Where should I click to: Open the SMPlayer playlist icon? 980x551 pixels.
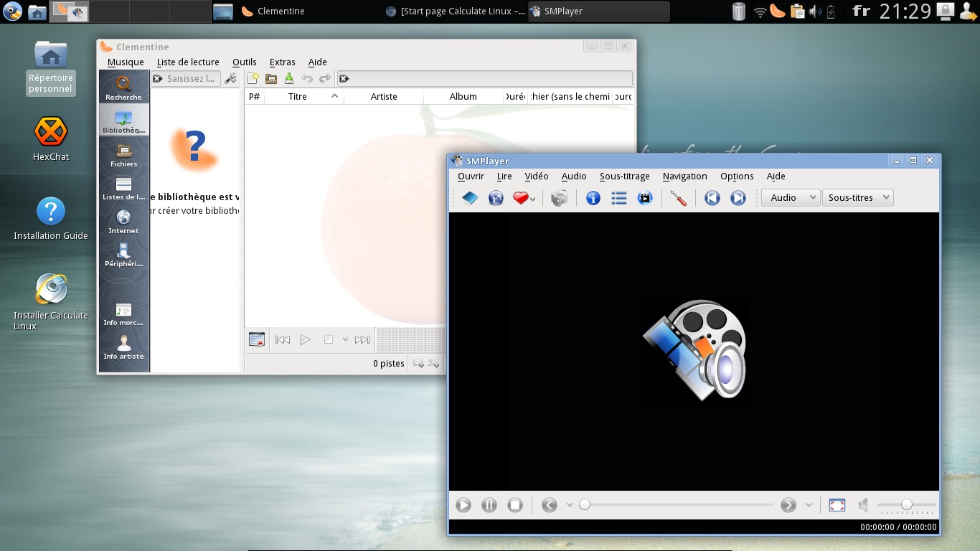click(x=619, y=198)
